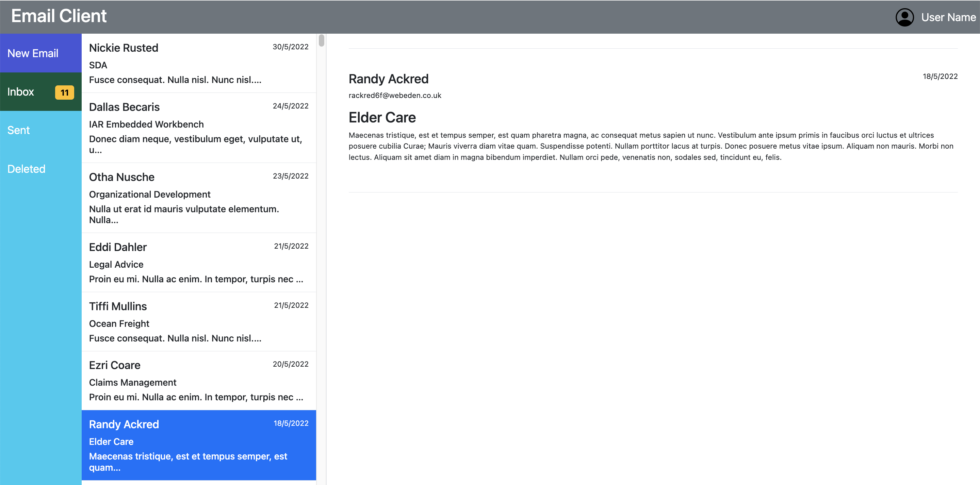Click the email list scrollbar thumb
This screenshot has height=485, width=980.
click(x=322, y=40)
